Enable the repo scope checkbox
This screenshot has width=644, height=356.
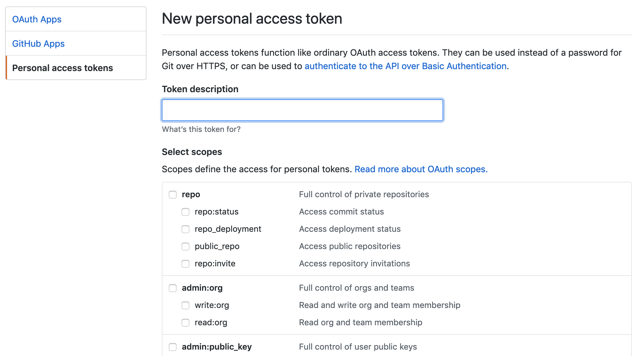pyautogui.click(x=173, y=194)
